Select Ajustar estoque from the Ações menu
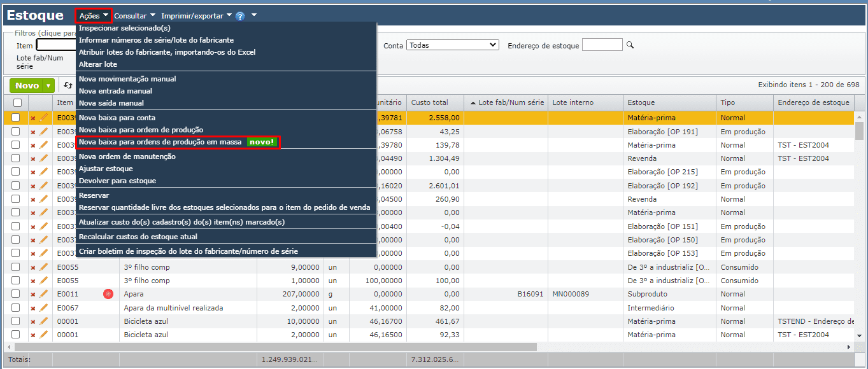The image size is (868, 369). [106, 169]
